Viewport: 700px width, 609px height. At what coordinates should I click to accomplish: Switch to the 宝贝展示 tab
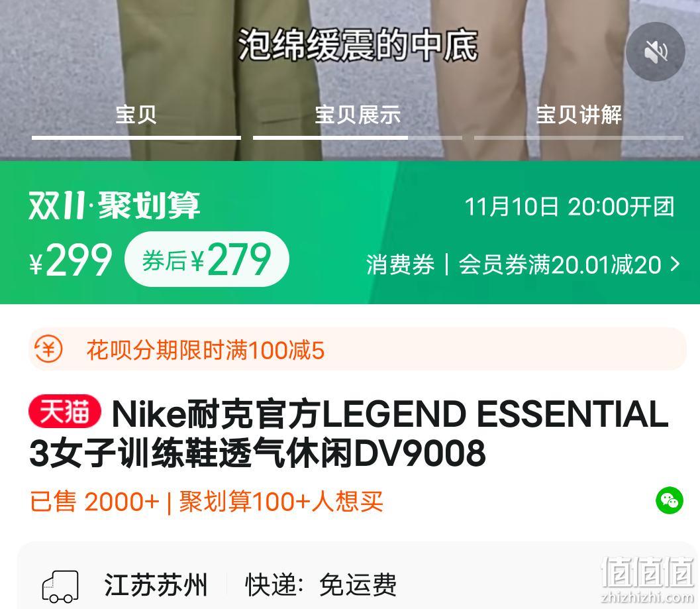357,115
